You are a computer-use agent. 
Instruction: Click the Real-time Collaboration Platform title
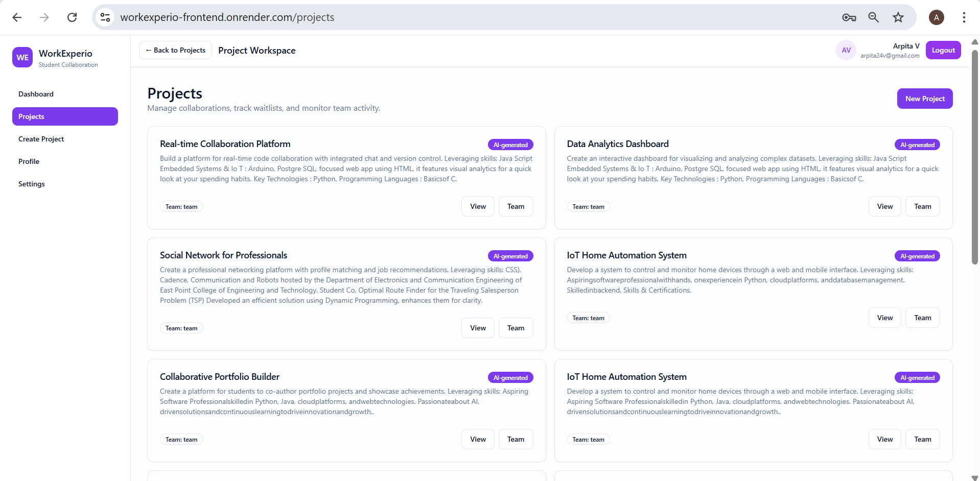point(225,144)
